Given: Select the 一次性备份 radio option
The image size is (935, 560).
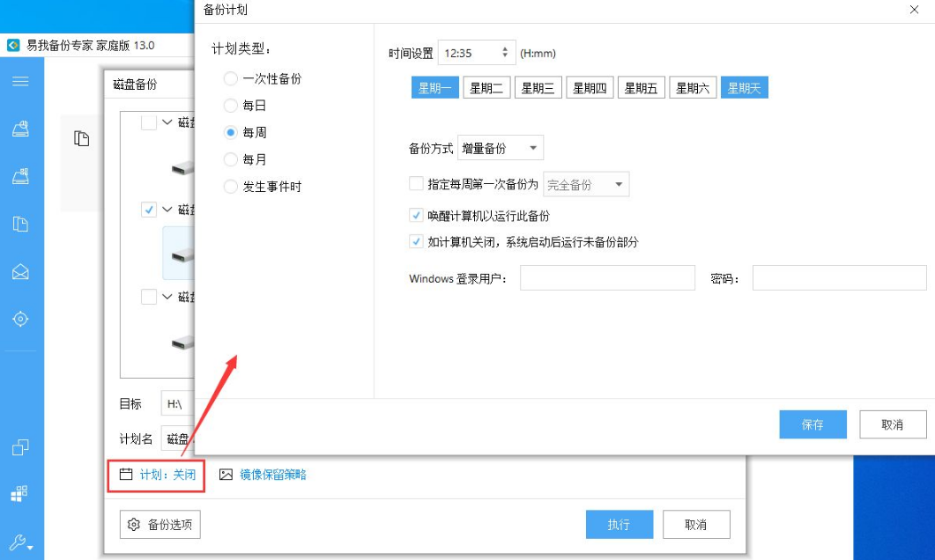Looking at the screenshot, I should click(x=230, y=78).
